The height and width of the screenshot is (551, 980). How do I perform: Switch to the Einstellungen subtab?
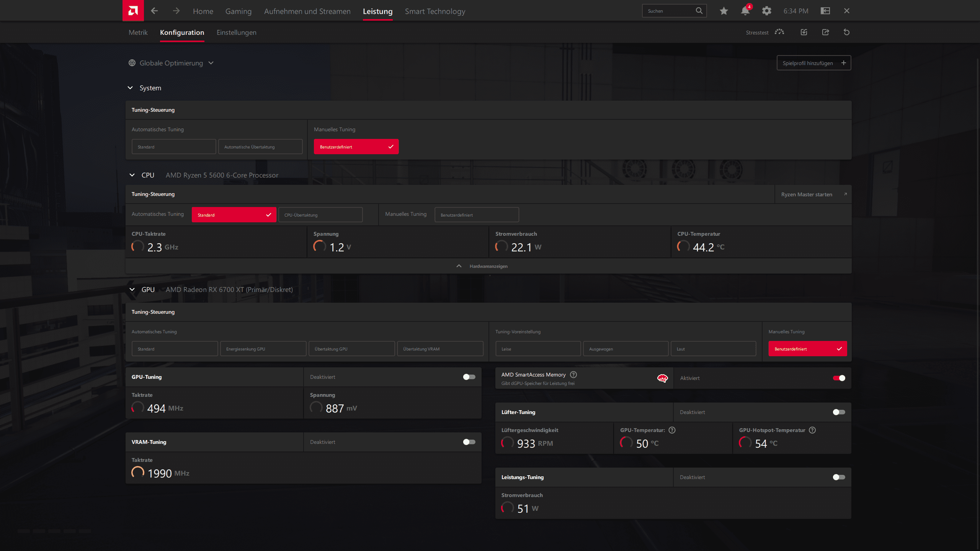[236, 33]
